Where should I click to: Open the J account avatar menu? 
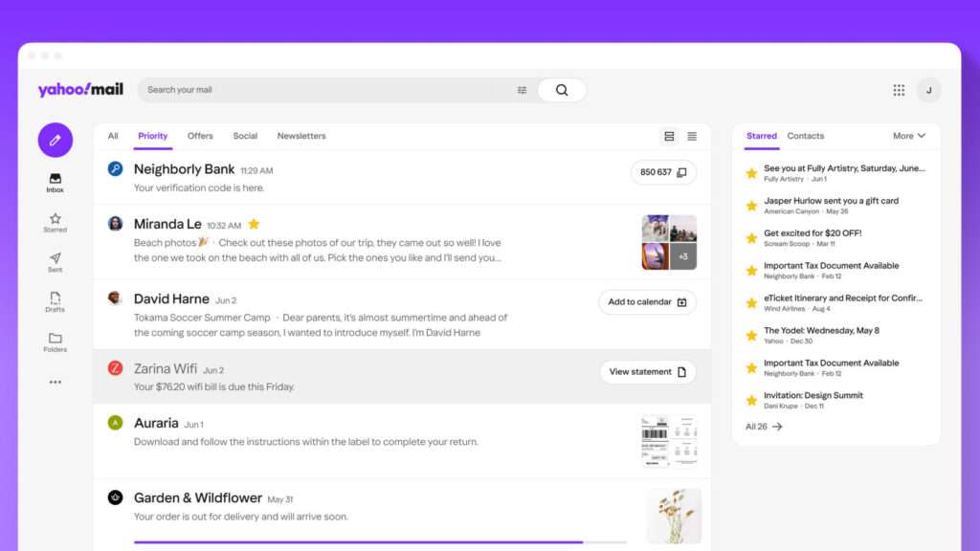[928, 90]
